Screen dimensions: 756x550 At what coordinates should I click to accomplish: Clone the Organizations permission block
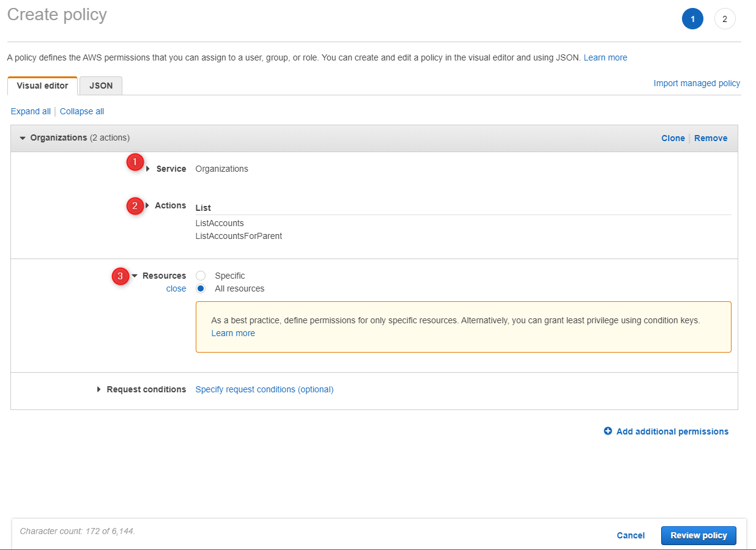(x=673, y=138)
